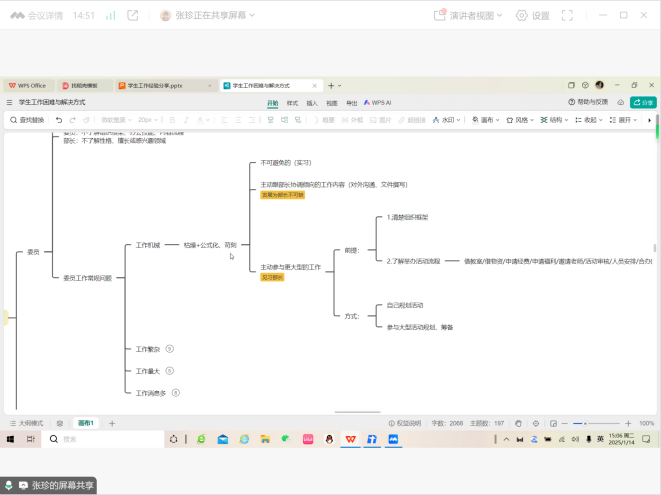Open the WPS app from the Windows taskbar
The width and height of the screenshot is (661, 495).
(351, 439)
